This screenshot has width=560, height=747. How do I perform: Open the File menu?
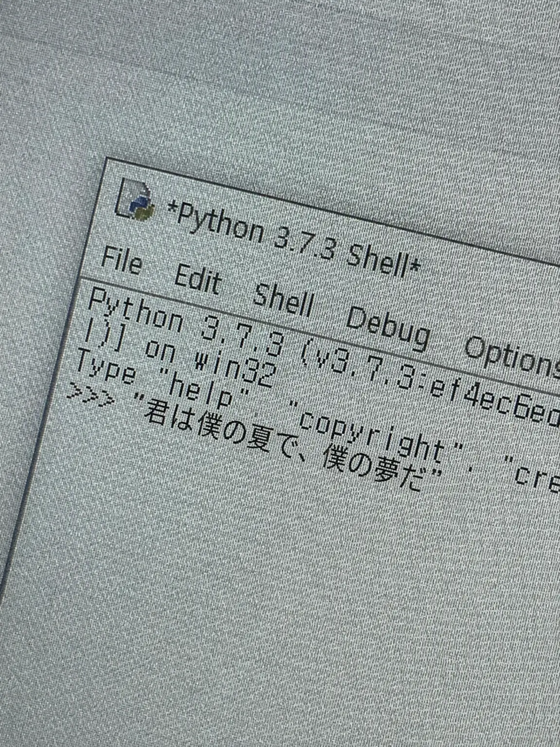click(x=121, y=262)
